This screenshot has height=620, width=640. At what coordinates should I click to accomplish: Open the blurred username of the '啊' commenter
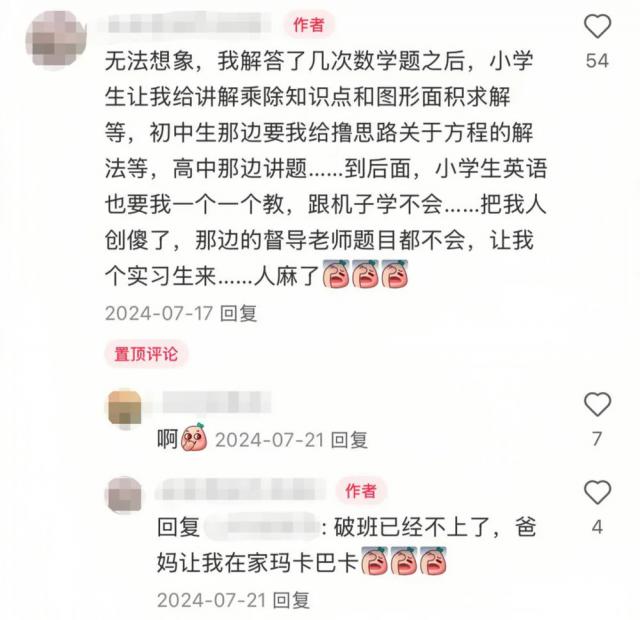pyautogui.click(x=216, y=402)
